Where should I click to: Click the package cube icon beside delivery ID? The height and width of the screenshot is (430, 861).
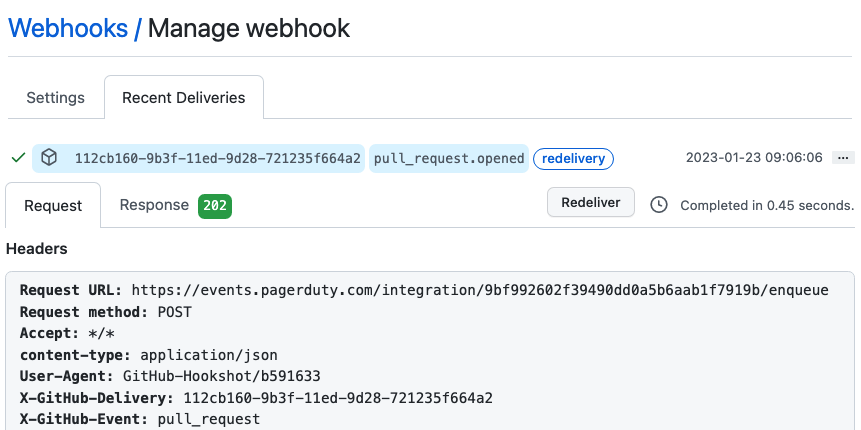point(49,158)
